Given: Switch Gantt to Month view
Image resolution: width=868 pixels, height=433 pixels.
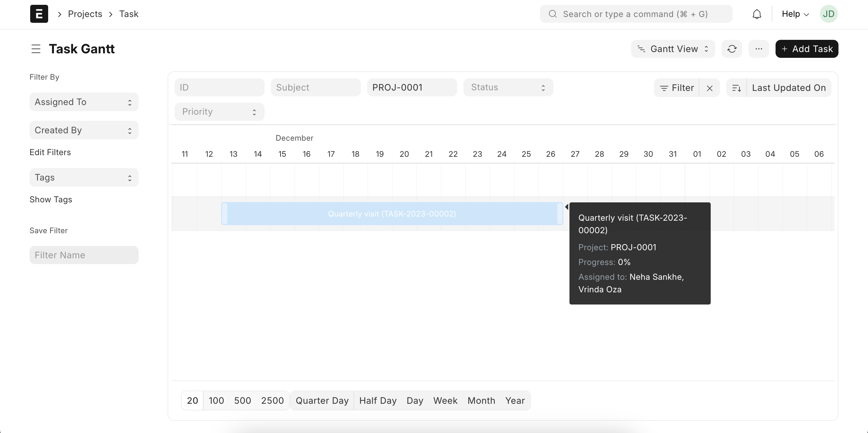Looking at the screenshot, I should coord(481,401).
